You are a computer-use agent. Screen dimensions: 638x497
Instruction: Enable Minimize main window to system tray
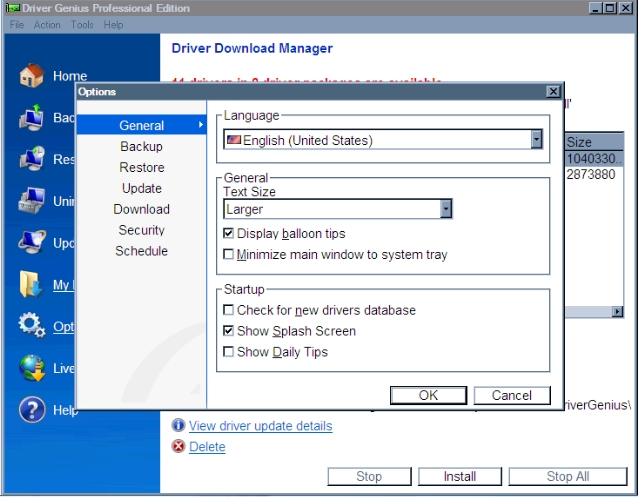coord(228,254)
